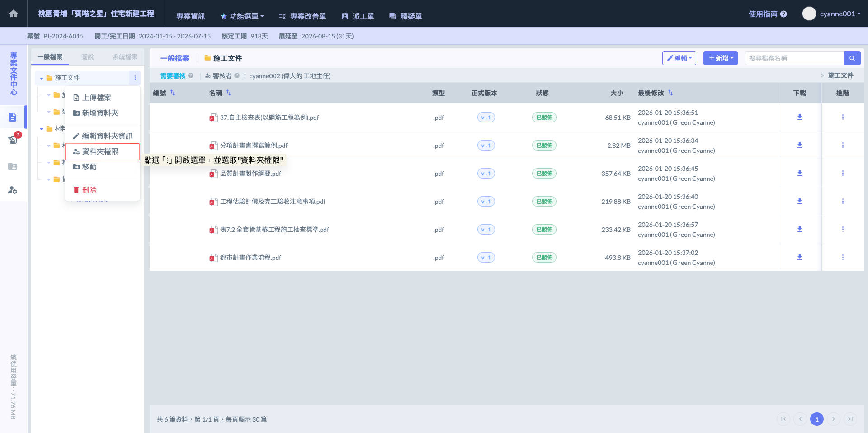Download 品質計畫製作綱要.pdf file
This screenshot has width=868, height=433.
coord(799,173)
